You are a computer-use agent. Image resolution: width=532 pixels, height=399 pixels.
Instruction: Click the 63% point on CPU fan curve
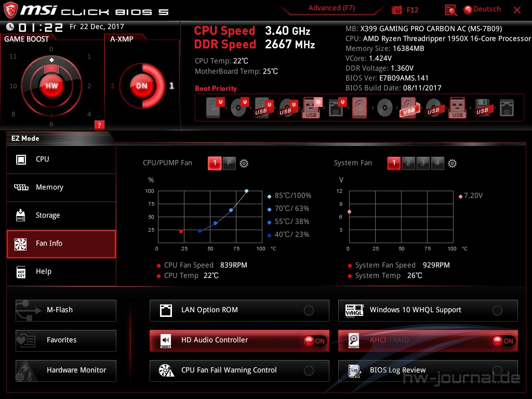point(231,210)
